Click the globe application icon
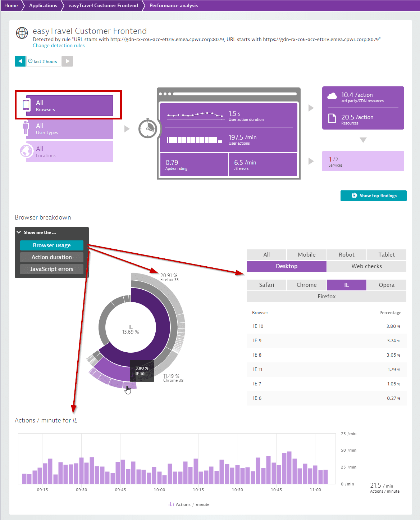420x520 pixels. tap(22, 33)
